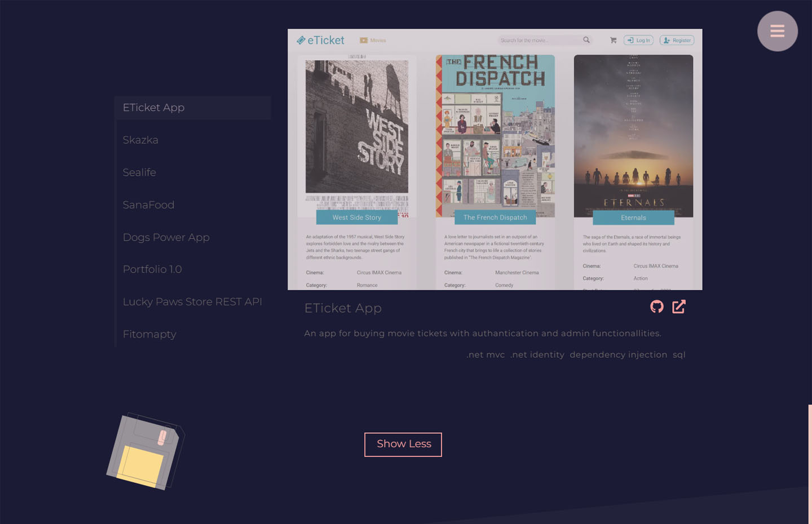Select the ETicket App project tab

pyautogui.click(x=193, y=108)
